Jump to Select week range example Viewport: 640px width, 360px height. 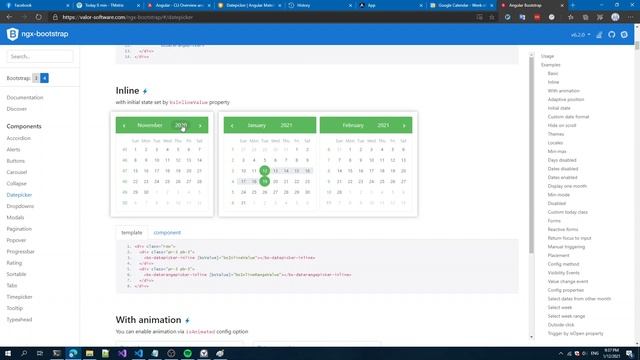point(566,316)
